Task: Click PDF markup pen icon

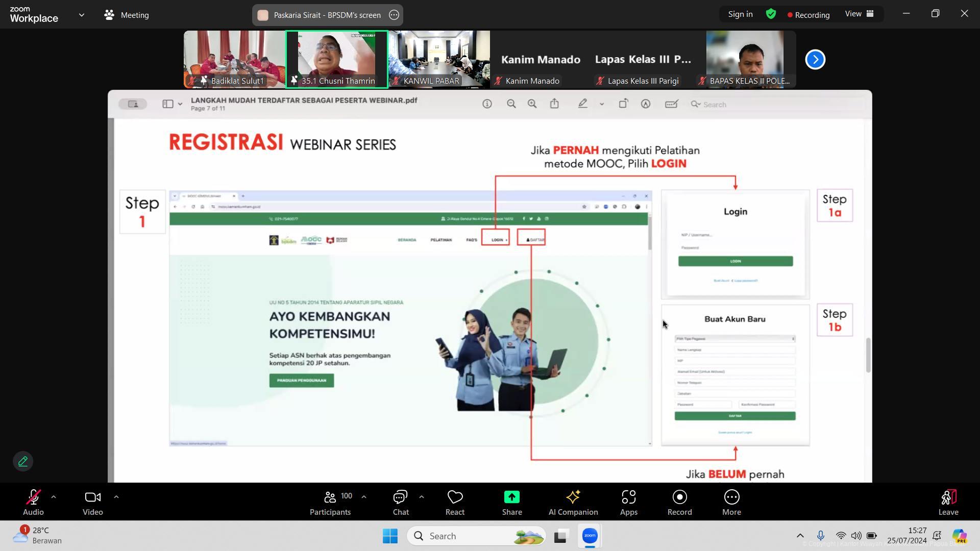Action: 582,104
